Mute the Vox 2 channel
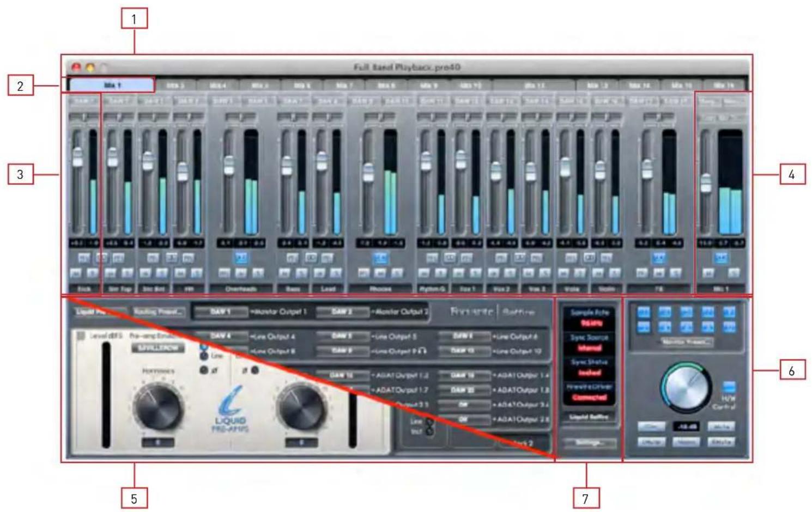812x512 pixels. coord(494,273)
